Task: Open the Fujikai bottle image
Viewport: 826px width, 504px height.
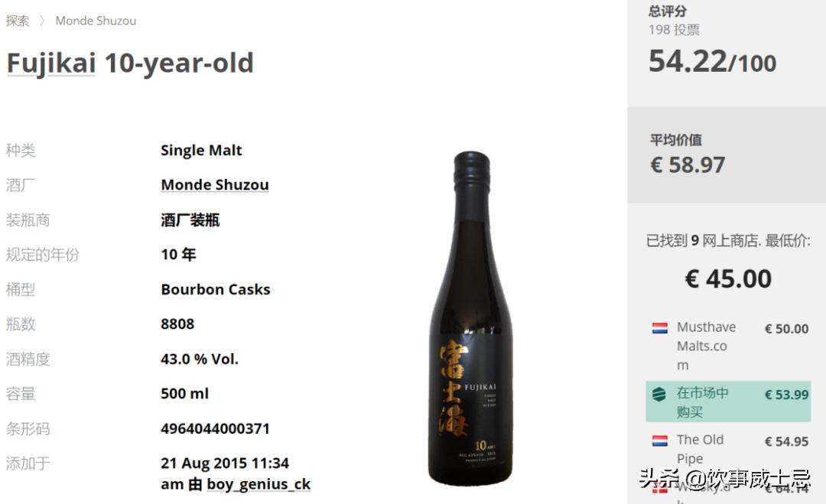Action: click(x=470, y=317)
